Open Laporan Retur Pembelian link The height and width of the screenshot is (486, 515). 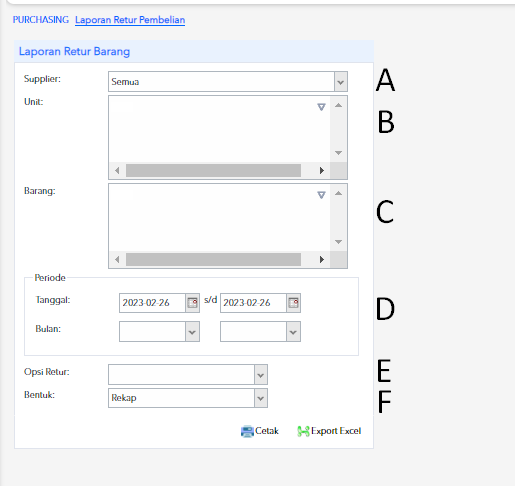click(130, 20)
